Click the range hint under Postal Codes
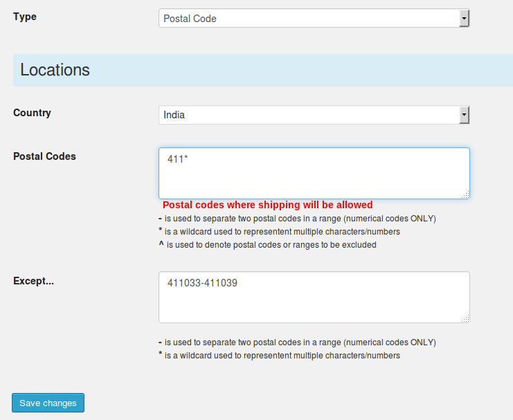Screen dimensions: 513x420 pos(298,219)
